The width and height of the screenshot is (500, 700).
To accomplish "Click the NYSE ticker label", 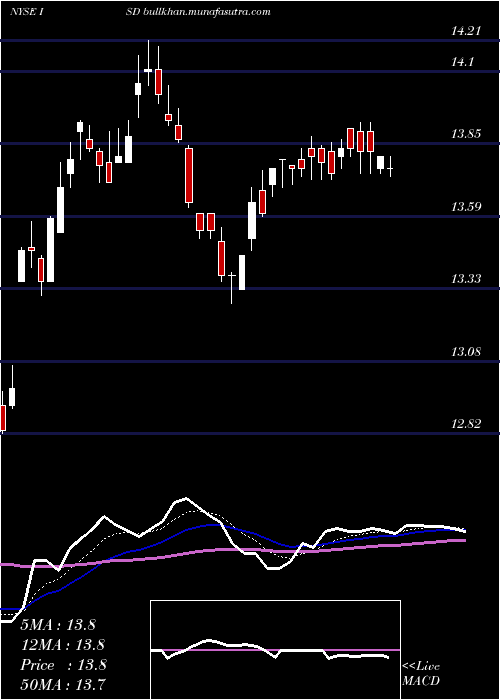I will (x=26, y=12).
